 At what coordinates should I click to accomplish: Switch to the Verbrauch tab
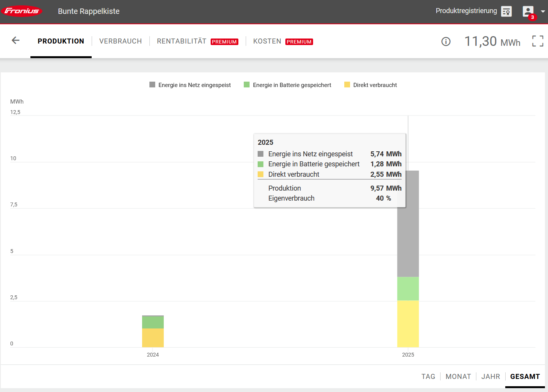(121, 41)
